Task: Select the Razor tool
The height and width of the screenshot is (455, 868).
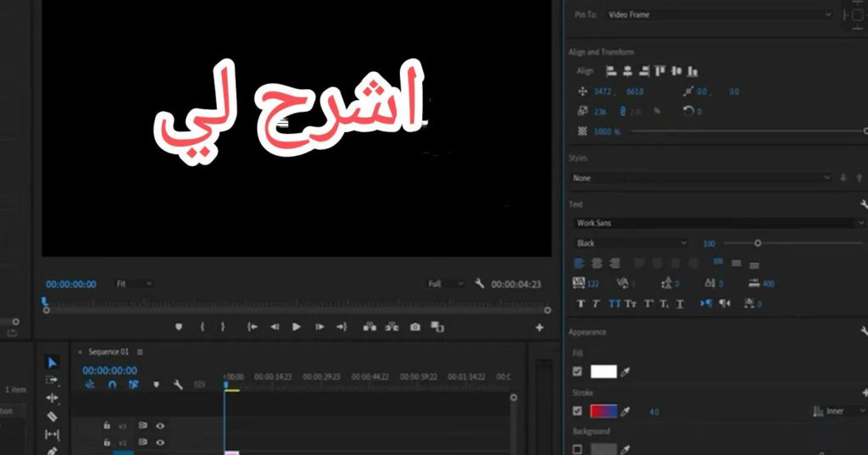Action: coord(52,416)
